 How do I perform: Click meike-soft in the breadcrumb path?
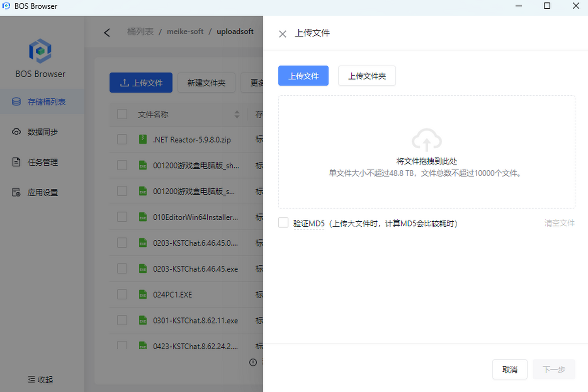[185, 31]
